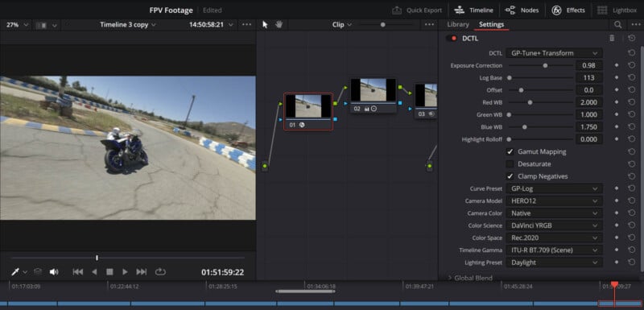Screen dimensions: 644x310
Task: Select node 02 thumbnail
Action: point(373,90)
